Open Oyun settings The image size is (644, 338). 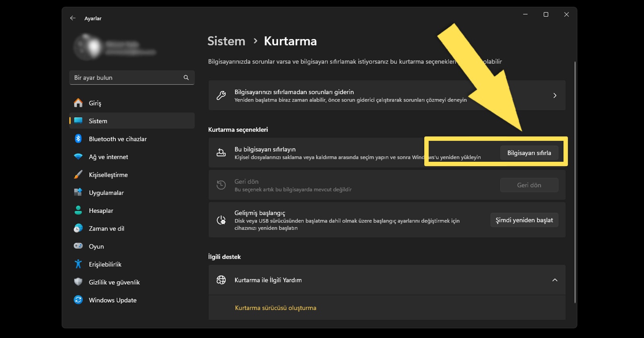coord(132,246)
